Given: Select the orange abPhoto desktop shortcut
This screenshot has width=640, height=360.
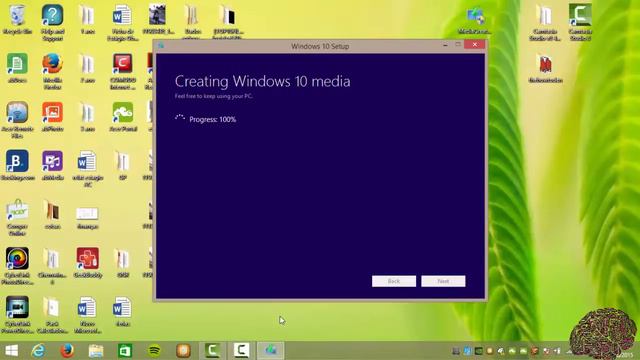Looking at the screenshot, I should click(53, 116).
